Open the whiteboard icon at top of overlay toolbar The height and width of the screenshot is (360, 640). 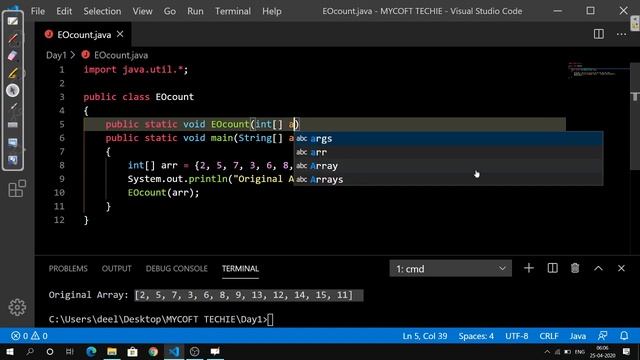pyautogui.click(x=13, y=21)
